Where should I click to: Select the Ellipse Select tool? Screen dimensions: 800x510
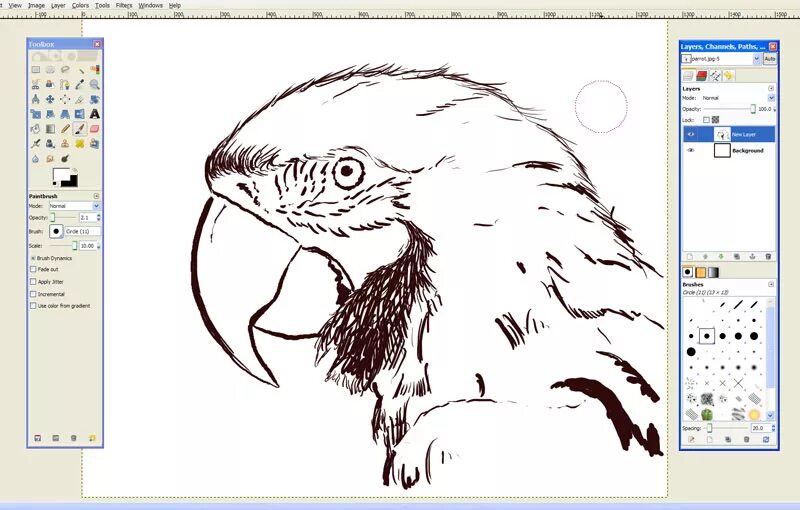pyautogui.click(x=50, y=69)
